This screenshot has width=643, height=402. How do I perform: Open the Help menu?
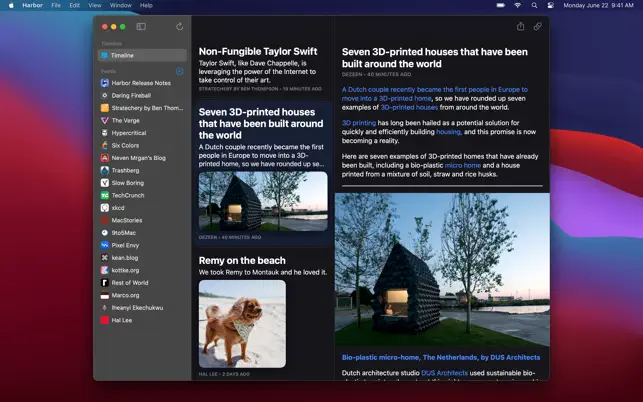click(146, 5)
